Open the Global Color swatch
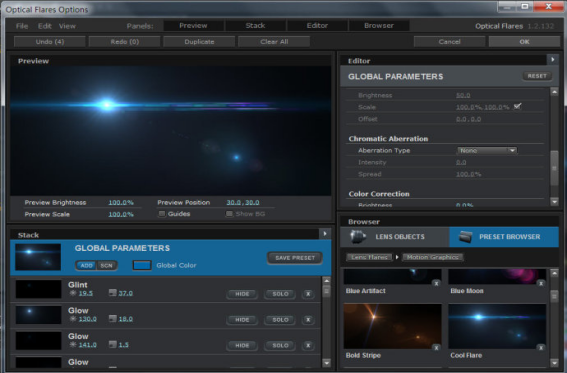 (x=142, y=265)
